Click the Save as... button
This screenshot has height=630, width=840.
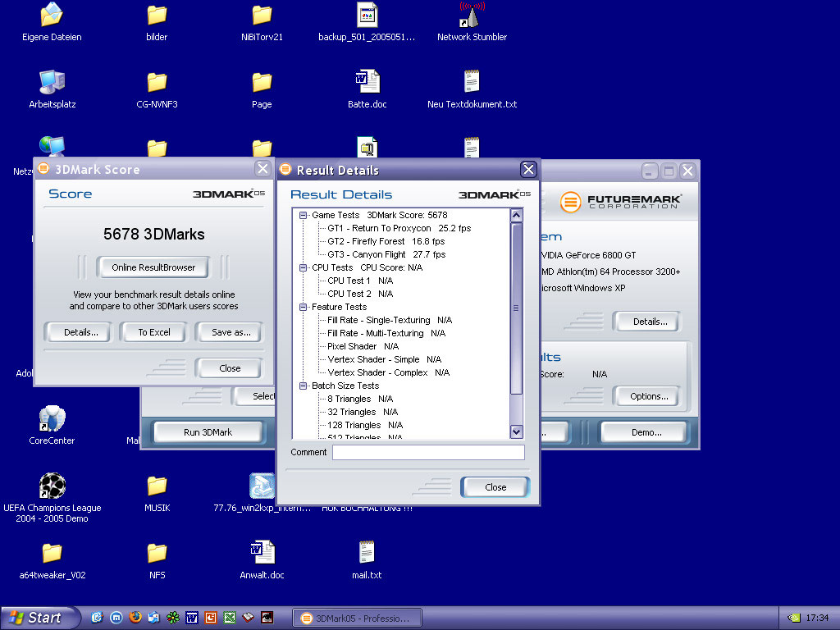tap(231, 332)
